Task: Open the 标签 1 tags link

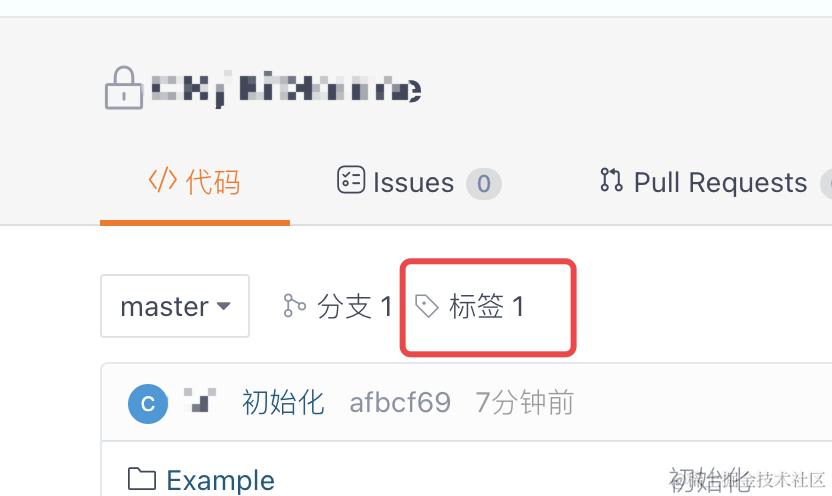Action: (470, 306)
